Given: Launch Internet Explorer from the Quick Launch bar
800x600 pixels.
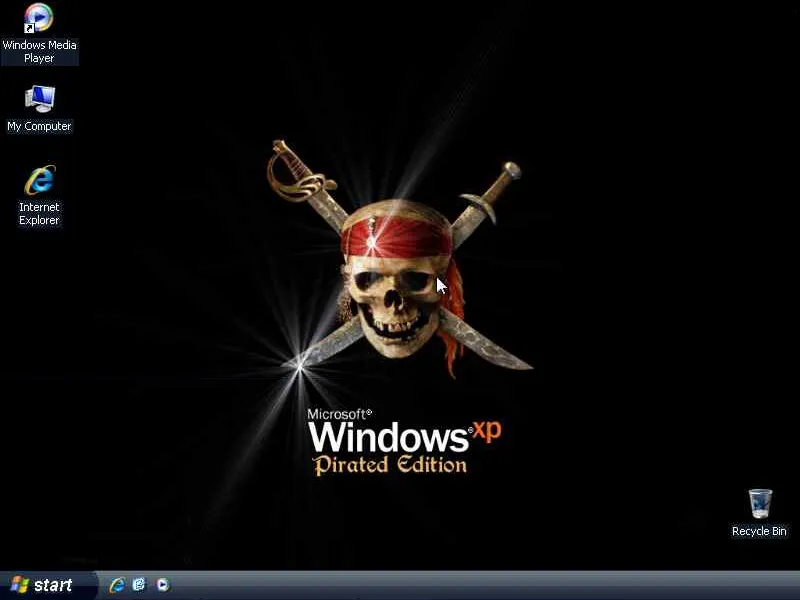Looking at the screenshot, I should pos(117,585).
